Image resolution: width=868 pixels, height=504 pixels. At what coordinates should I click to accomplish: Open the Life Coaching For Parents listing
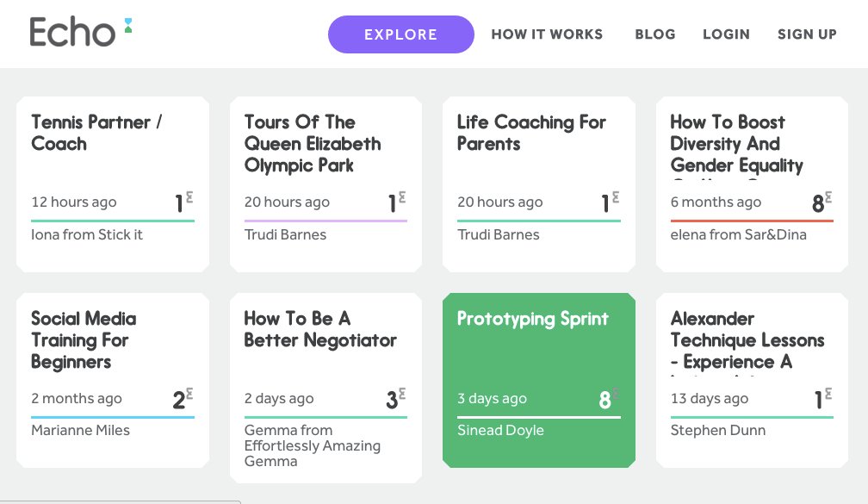[531, 133]
